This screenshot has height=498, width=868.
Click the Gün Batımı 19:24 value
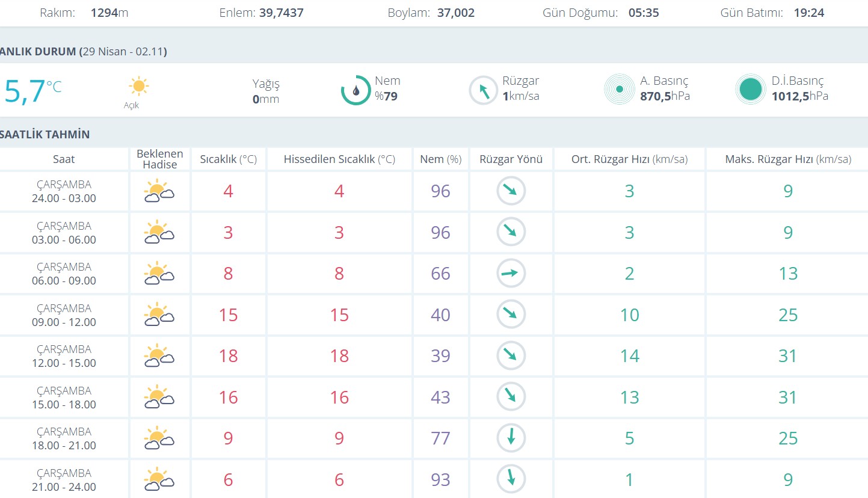click(x=808, y=13)
